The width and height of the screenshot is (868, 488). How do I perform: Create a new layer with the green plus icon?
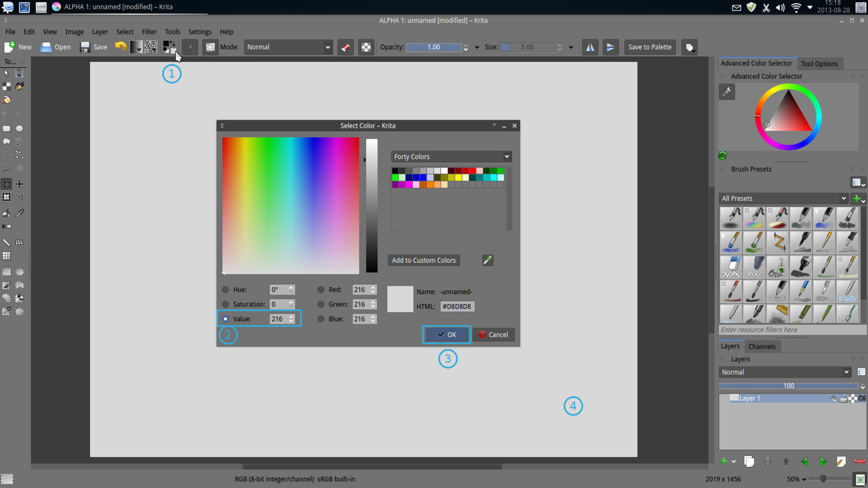pyautogui.click(x=723, y=461)
